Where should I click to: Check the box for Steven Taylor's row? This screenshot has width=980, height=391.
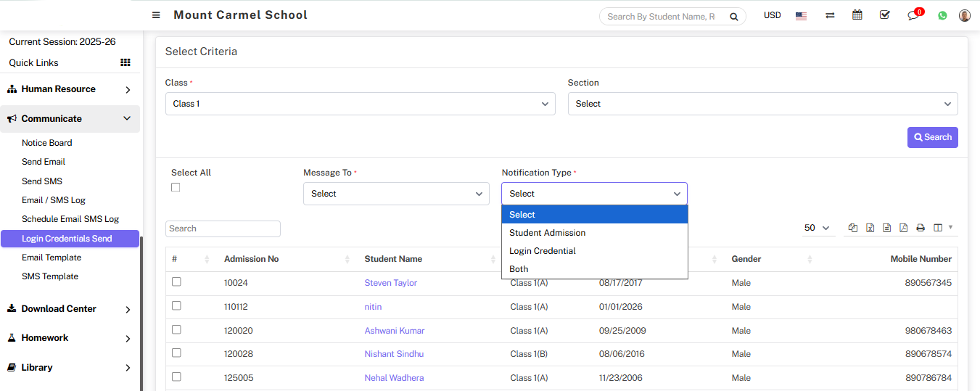176,282
